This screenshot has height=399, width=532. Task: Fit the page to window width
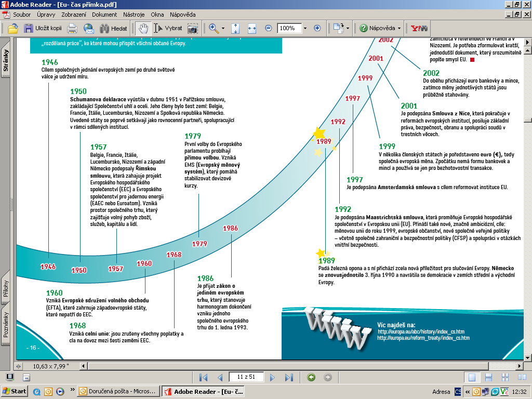pos(252,29)
